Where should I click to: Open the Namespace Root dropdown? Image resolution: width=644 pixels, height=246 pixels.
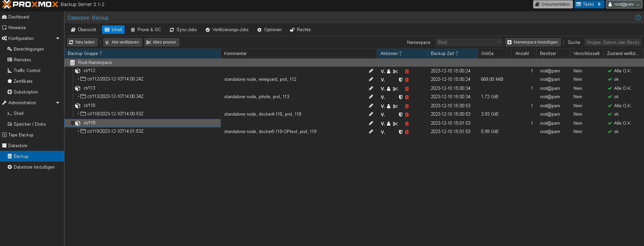click(x=499, y=42)
